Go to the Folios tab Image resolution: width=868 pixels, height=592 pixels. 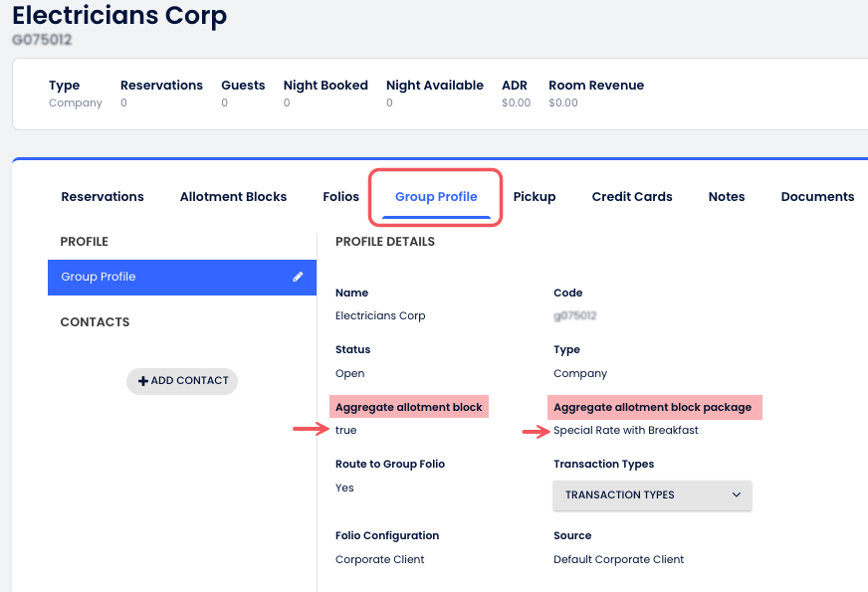click(x=340, y=197)
